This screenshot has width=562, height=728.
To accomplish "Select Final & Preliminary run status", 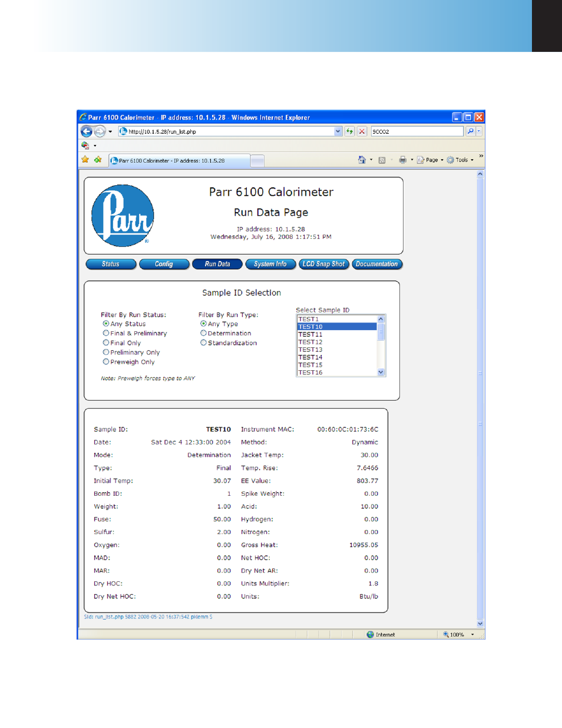I will tap(106, 333).
